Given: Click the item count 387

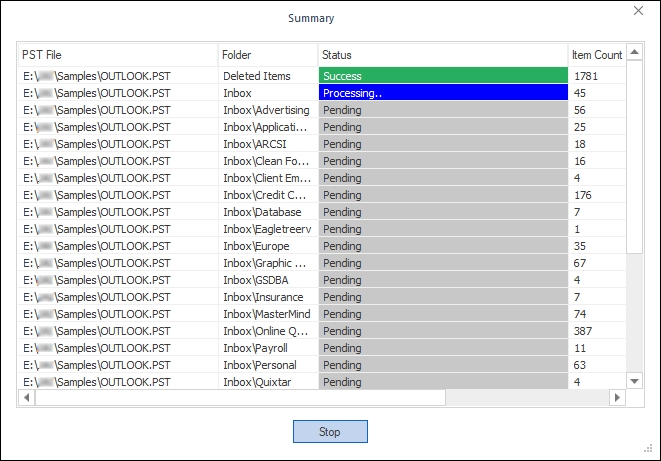Looking at the screenshot, I should [583, 331].
